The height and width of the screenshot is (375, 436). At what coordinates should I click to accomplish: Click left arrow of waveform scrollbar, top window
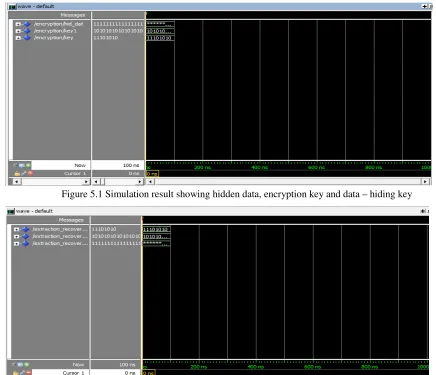pos(150,182)
